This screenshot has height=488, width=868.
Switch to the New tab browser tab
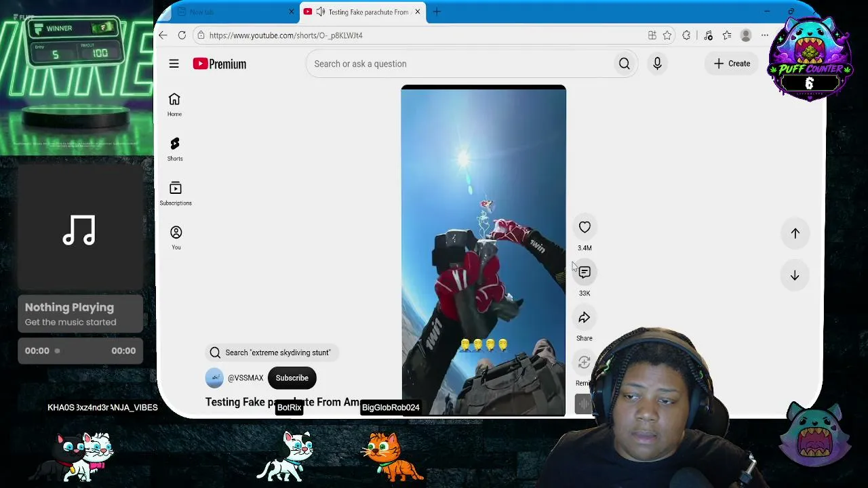pos(231,12)
